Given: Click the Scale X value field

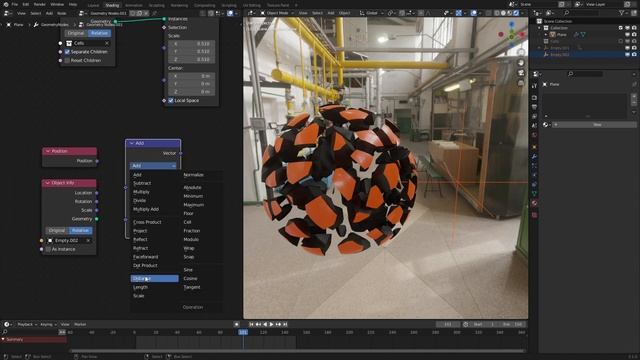Looking at the screenshot, I should point(192,44).
